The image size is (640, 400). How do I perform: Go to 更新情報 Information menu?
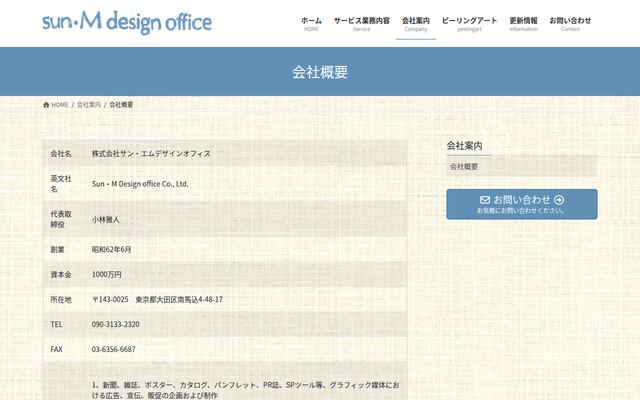pos(523,24)
